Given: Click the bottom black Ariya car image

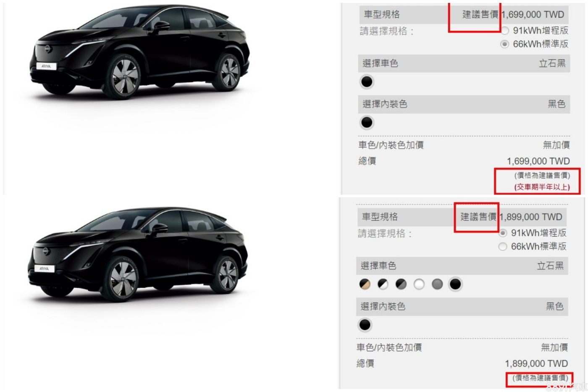Looking at the screenshot, I should (x=138, y=254).
